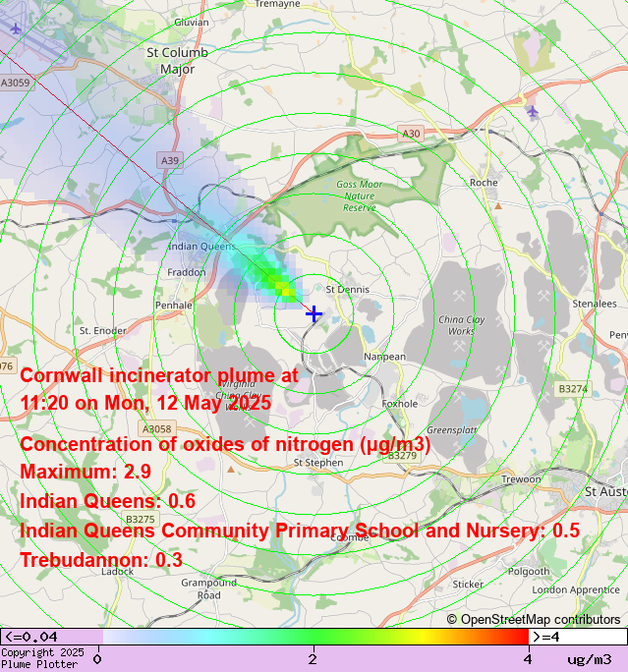
Task: Click the 'Grampound Road' place label
Action: (208, 588)
